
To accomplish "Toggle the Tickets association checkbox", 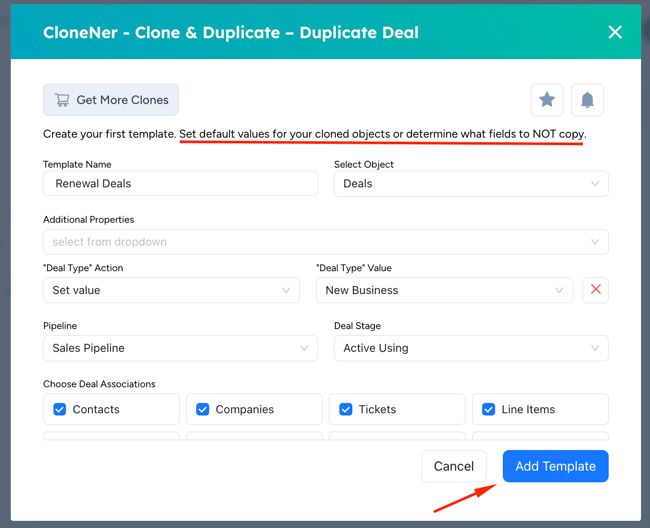I will pyautogui.click(x=346, y=409).
